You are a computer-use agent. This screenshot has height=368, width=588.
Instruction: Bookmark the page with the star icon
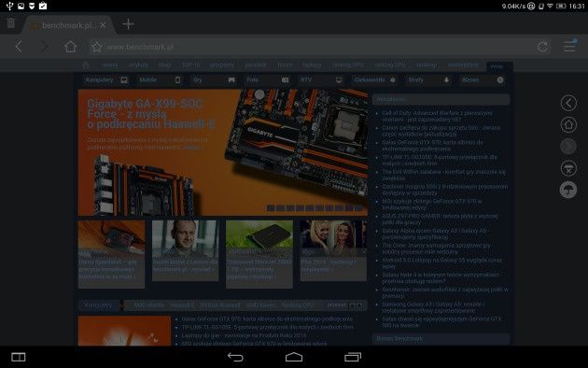96,47
